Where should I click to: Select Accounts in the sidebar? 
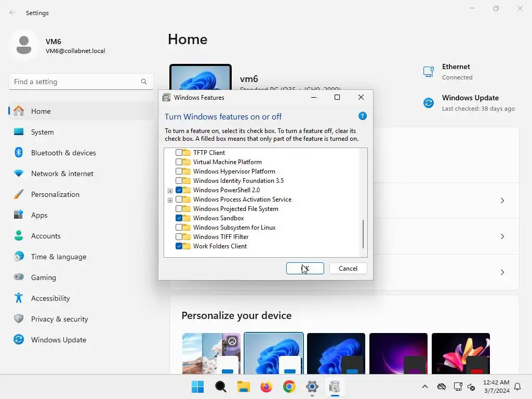point(81,236)
